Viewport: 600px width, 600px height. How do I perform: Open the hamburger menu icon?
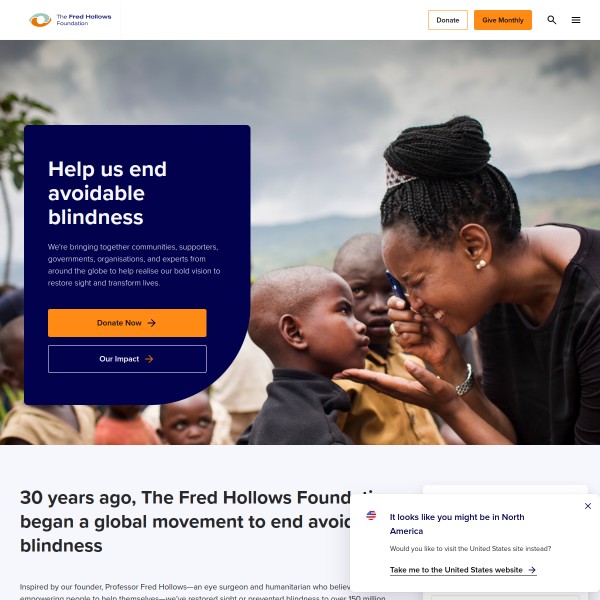pos(576,20)
